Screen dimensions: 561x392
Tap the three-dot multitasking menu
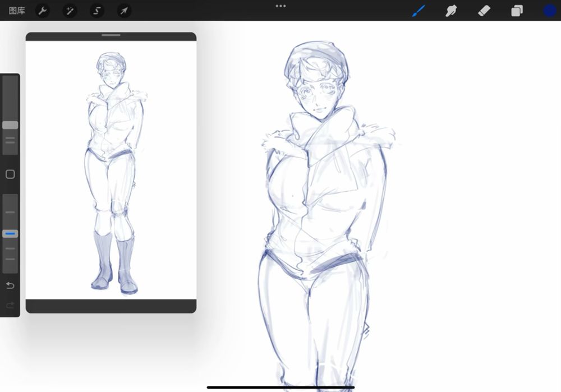coord(280,6)
